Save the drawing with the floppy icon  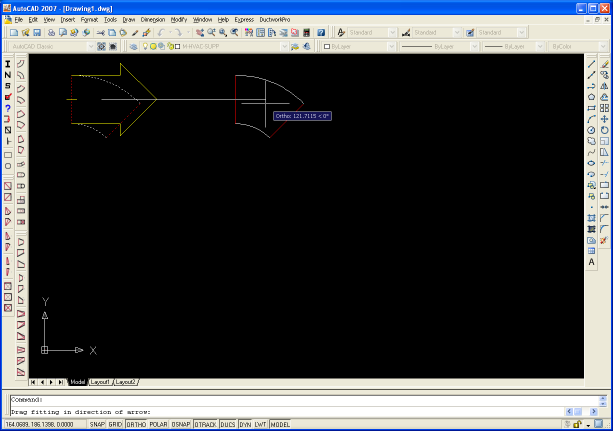click(37, 32)
